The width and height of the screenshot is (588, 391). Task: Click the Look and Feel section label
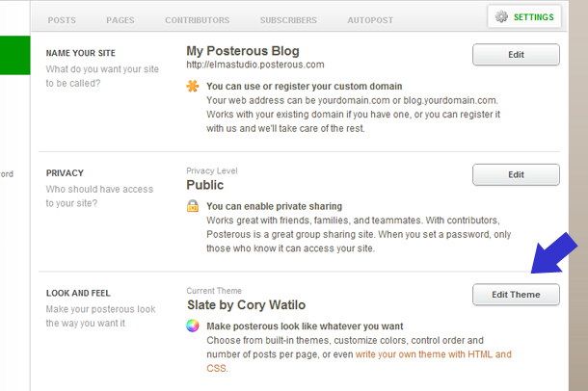click(78, 293)
